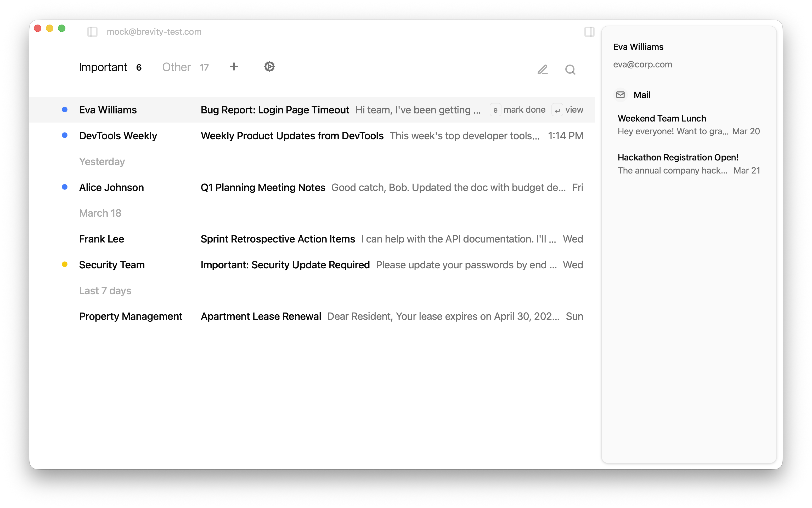The width and height of the screenshot is (812, 508).
Task: Toggle unread dot on Alice Johnson's thread
Action: click(x=65, y=187)
